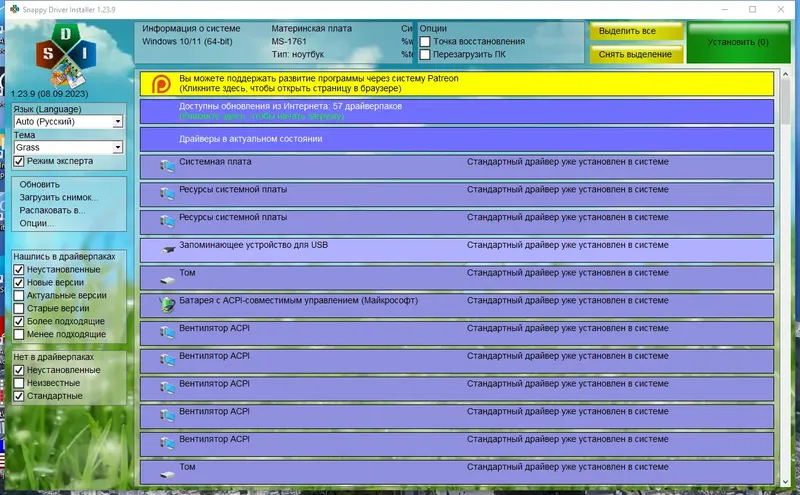Select Запоминающее устройство для USB row
800x495 pixels.
[x=457, y=250]
